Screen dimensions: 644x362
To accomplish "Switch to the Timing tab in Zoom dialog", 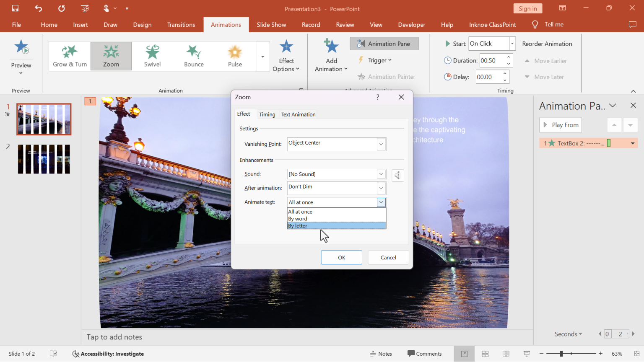I will 267,114.
